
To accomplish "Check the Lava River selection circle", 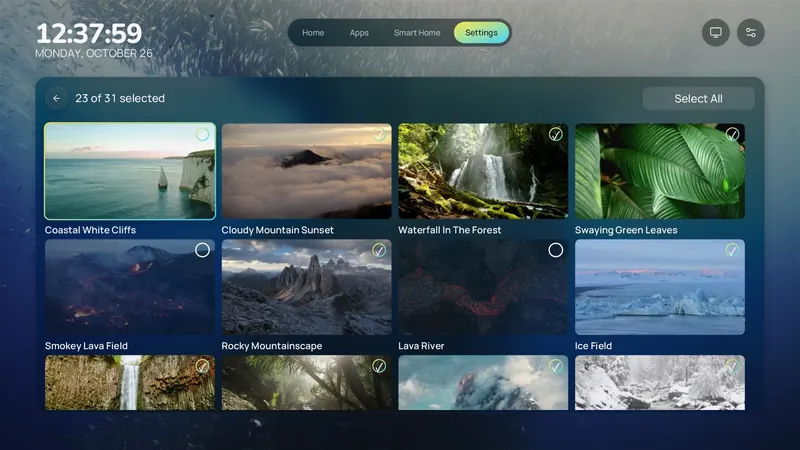I will (x=556, y=250).
